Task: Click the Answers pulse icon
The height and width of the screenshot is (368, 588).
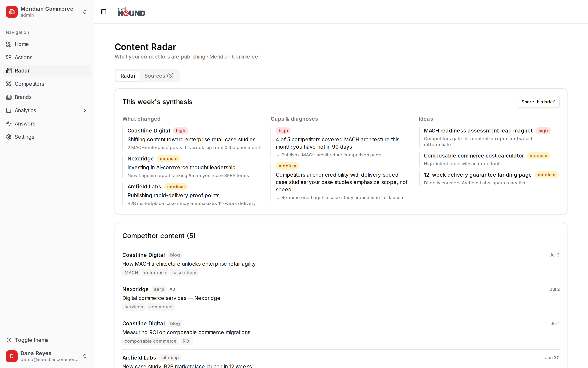Action: point(9,124)
